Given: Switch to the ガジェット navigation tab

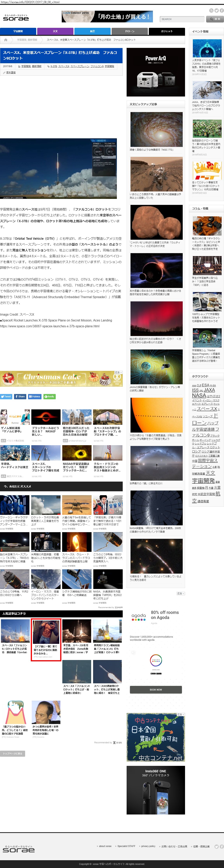Looking at the screenshot, I should [x=167, y=31].
